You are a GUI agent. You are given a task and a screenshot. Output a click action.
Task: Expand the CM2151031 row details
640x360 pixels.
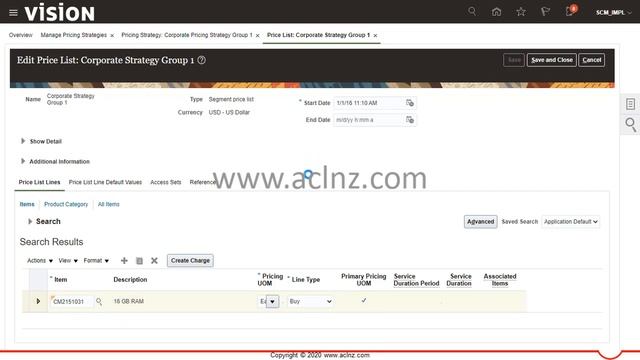38,301
